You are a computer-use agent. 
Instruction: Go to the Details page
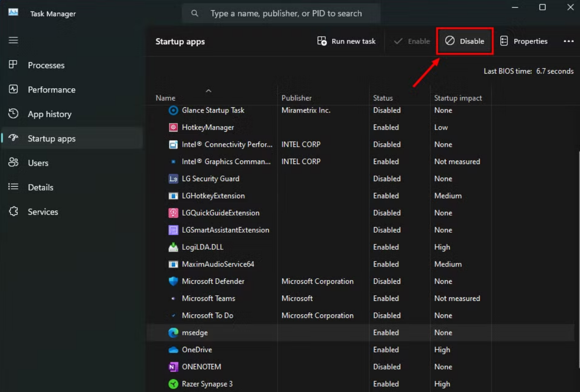(x=72, y=187)
